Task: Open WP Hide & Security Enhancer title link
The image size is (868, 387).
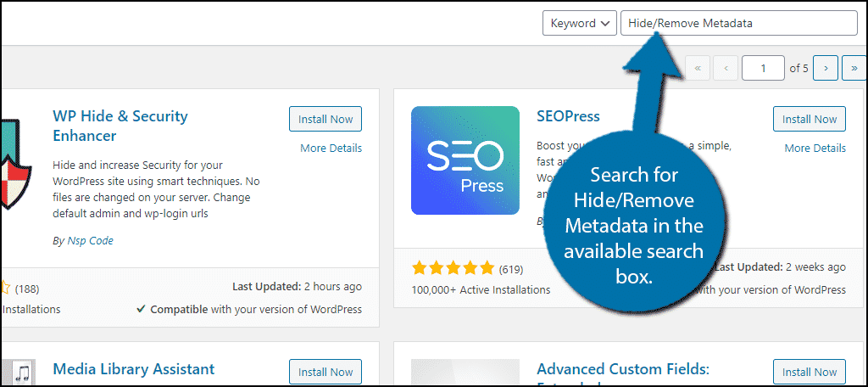Action: point(120,126)
